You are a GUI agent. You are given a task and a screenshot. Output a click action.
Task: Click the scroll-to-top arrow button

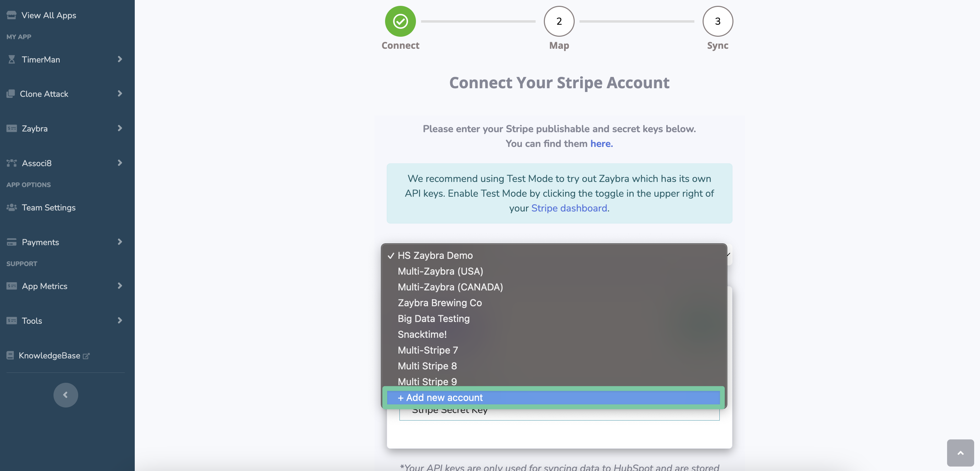point(960,453)
